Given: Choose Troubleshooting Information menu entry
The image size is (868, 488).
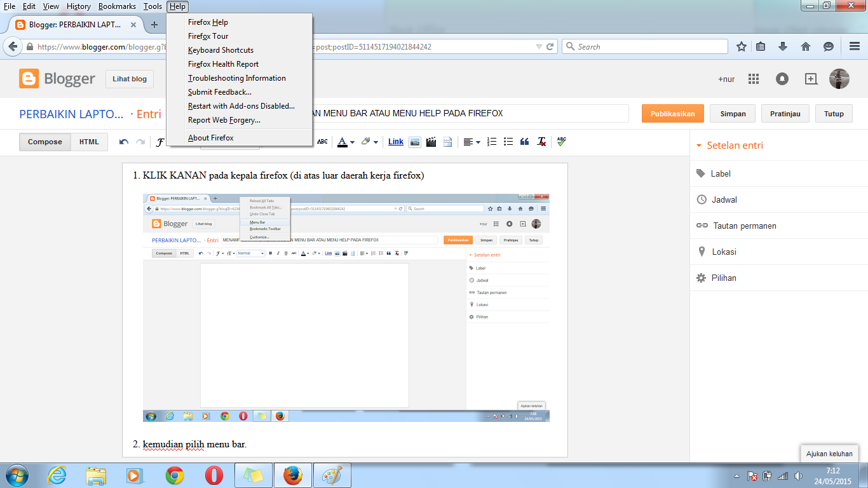Looking at the screenshot, I should 240,78.
